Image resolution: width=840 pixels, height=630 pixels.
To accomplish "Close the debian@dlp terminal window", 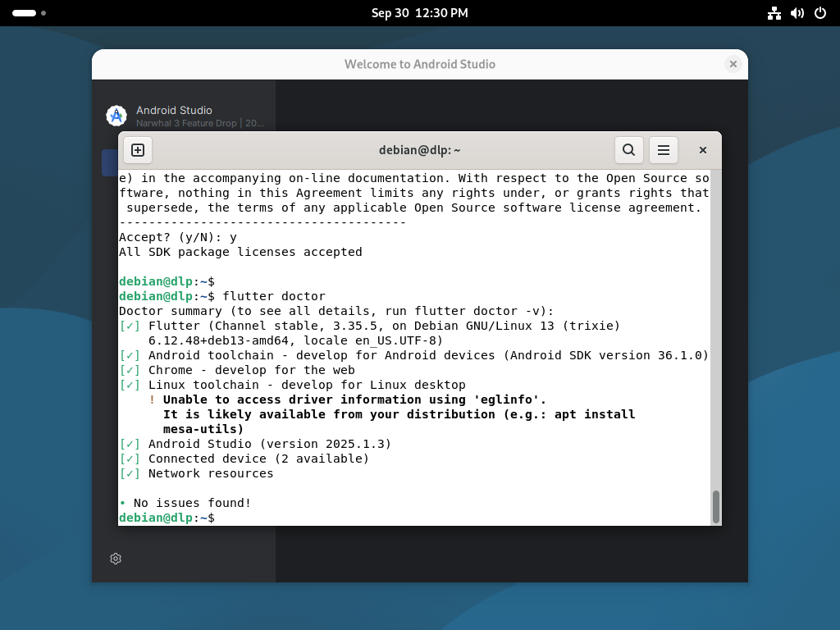I will (703, 150).
